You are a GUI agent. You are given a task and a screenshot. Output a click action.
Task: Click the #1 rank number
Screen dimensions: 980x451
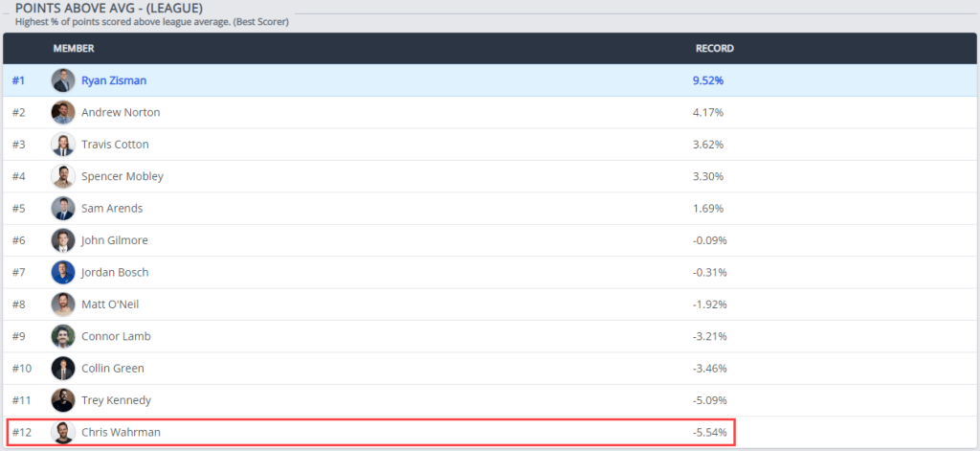(18, 80)
